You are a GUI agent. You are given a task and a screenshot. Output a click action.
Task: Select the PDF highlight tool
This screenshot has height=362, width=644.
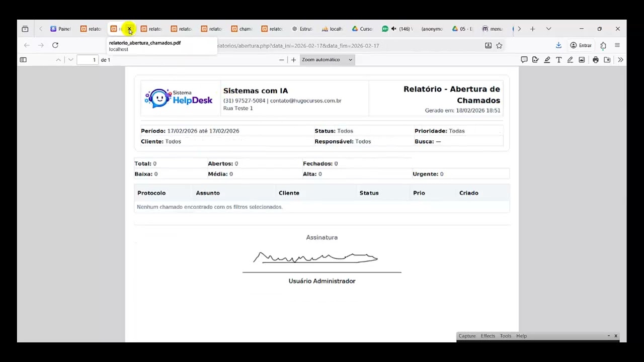pyautogui.click(x=547, y=60)
